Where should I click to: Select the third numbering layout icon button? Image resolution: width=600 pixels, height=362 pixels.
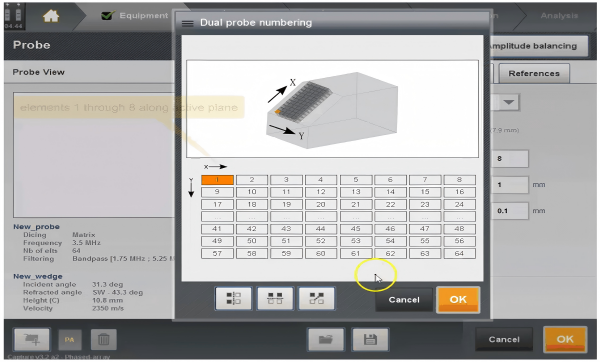click(x=316, y=298)
